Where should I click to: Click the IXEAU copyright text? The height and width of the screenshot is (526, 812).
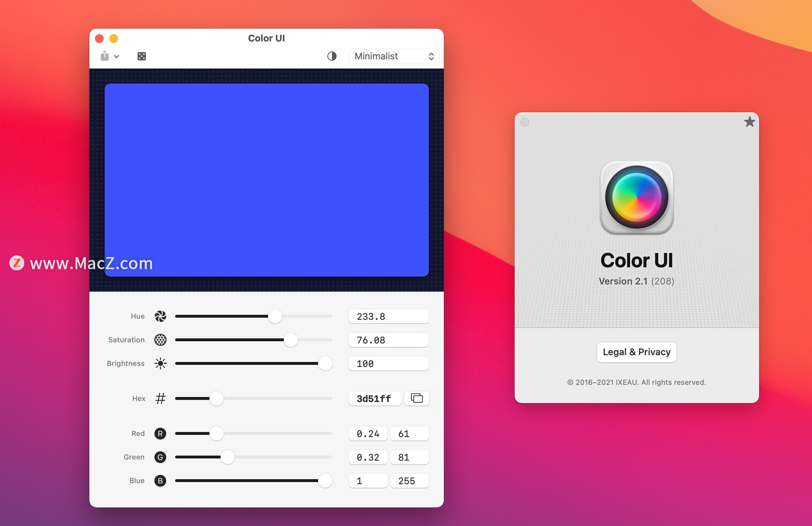point(636,382)
